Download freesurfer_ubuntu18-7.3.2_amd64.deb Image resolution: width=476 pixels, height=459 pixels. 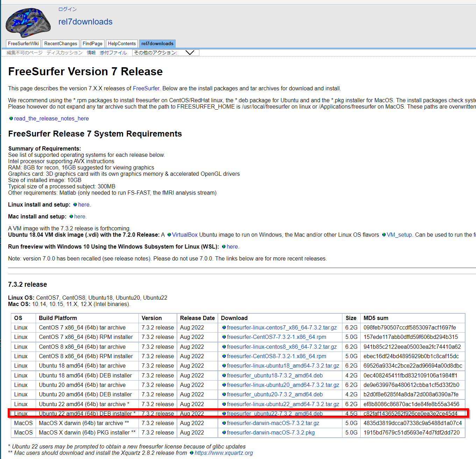click(x=275, y=375)
